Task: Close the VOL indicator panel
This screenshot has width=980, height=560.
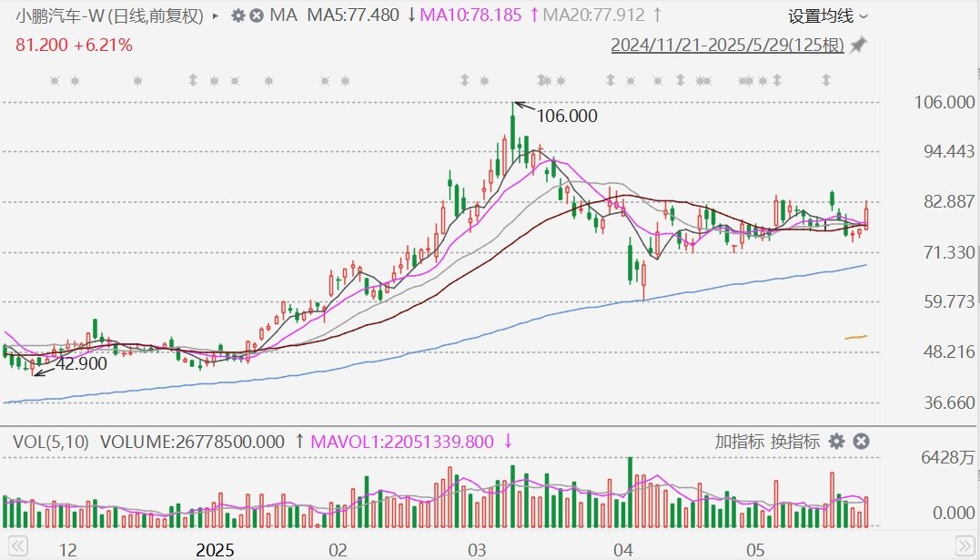Action: point(861,442)
